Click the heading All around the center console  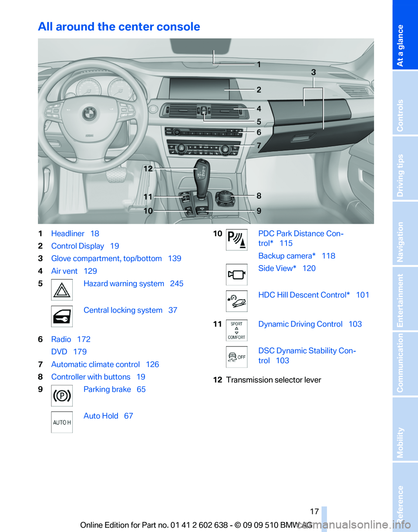tap(119, 27)
